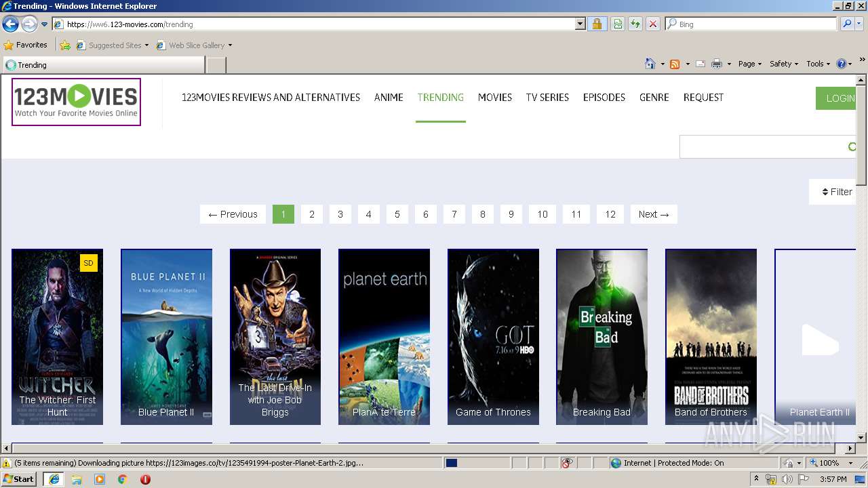Open 123Movies Reviews and Alternatives link
868x488 pixels.
(x=271, y=98)
